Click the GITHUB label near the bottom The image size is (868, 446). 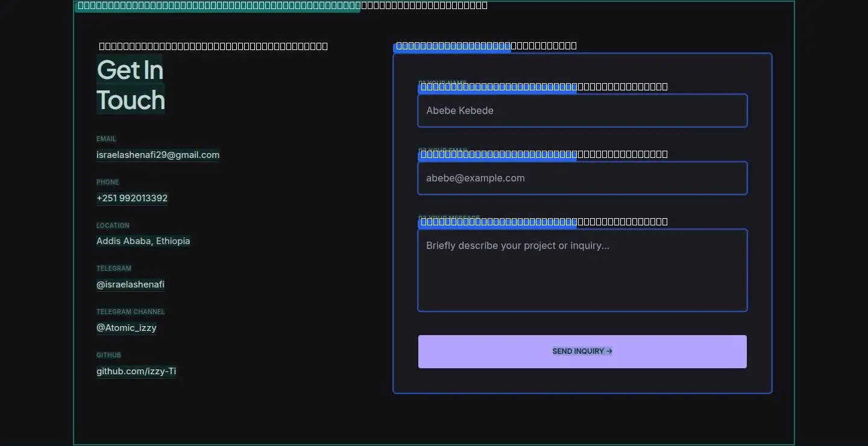108,355
